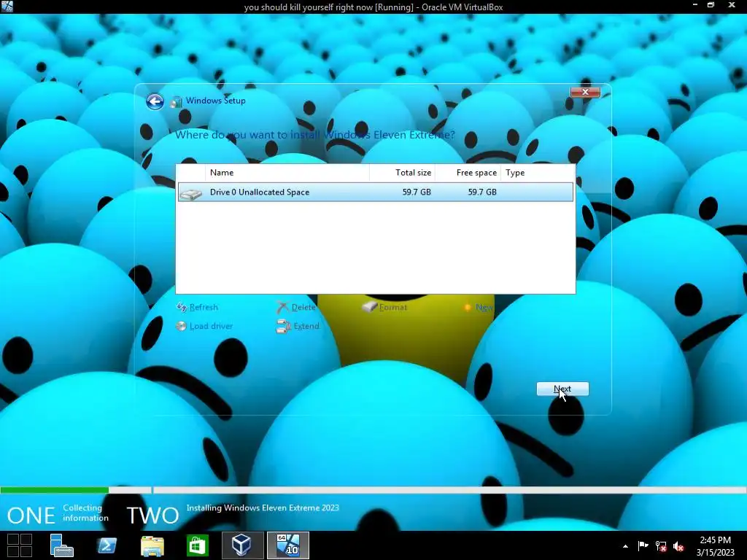
Task: Create a New partition
Action: tap(484, 307)
